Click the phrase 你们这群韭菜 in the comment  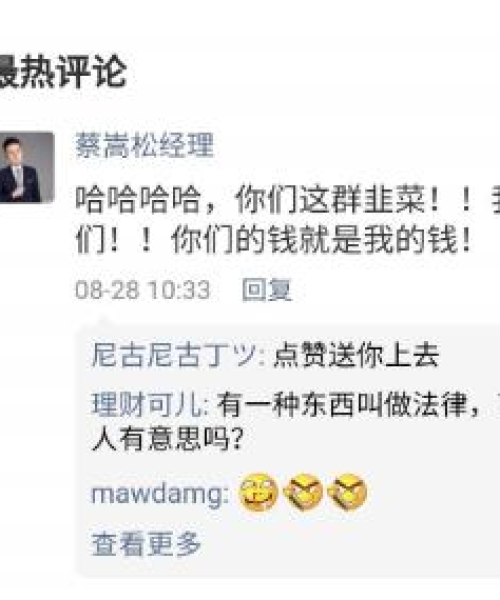point(330,200)
